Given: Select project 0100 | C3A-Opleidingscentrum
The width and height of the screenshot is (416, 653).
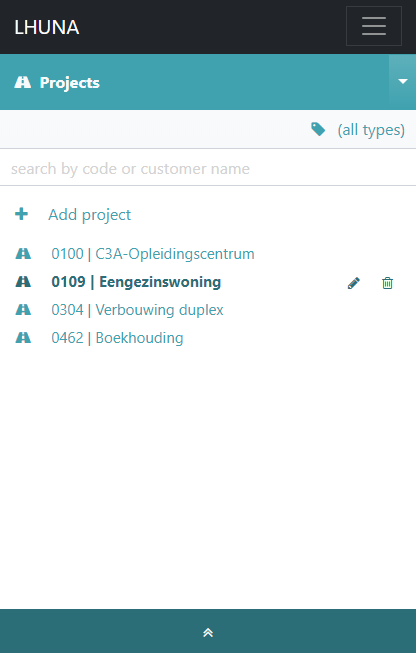Looking at the screenshot, I should (153, 254).
